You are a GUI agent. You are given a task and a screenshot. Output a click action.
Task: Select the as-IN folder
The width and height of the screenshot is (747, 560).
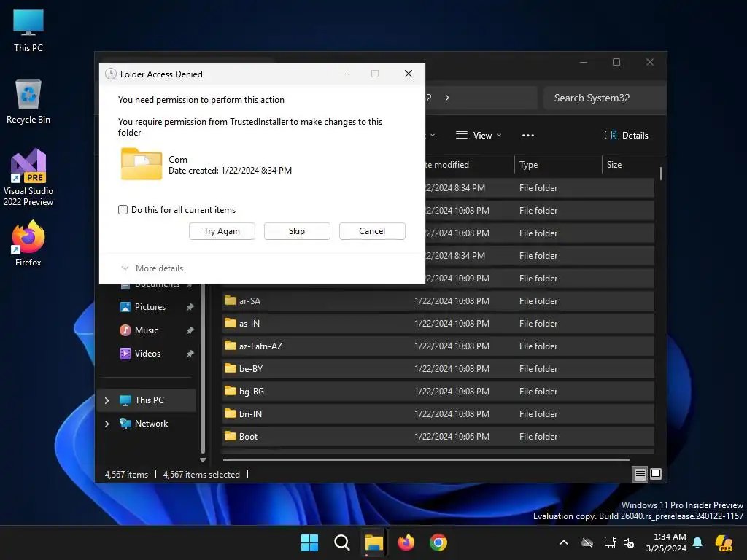(x=438, y=323)
